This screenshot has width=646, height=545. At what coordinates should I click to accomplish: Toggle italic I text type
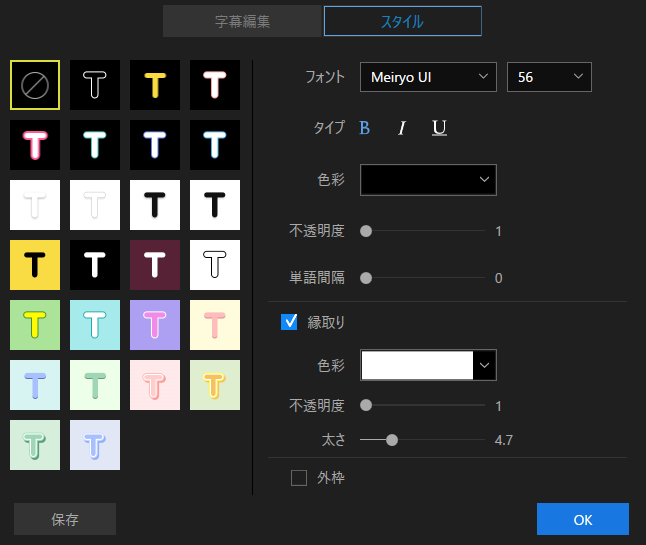coord(402,128)
